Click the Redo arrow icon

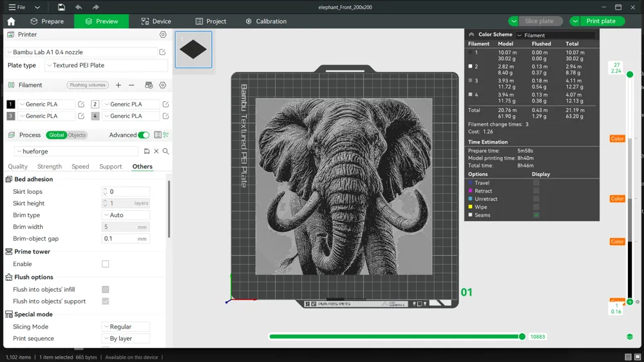(x=96, y=7)
